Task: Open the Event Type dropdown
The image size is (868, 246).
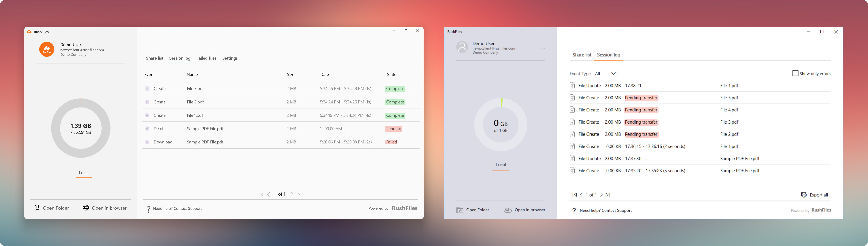Action: tap(605, 73)
